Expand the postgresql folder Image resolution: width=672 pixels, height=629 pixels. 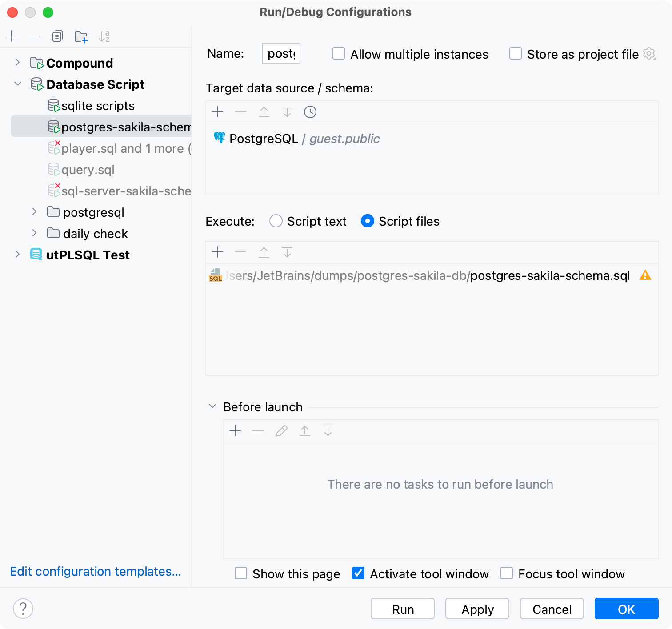(35, 212)
